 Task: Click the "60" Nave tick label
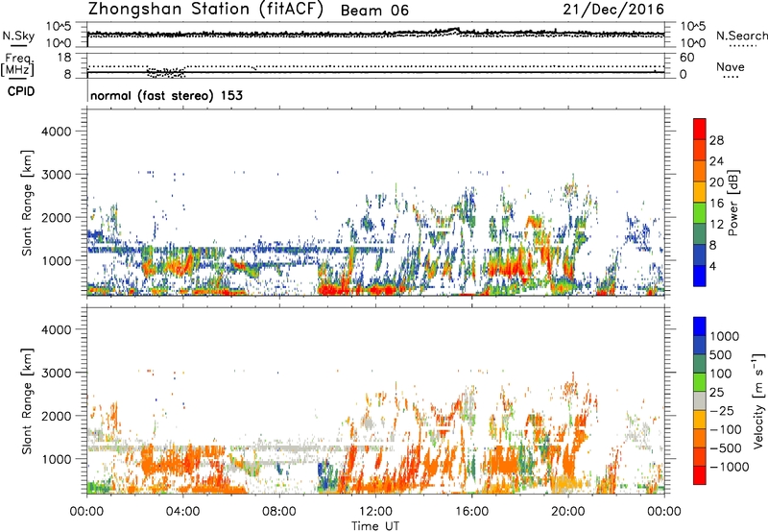[686, 58]
